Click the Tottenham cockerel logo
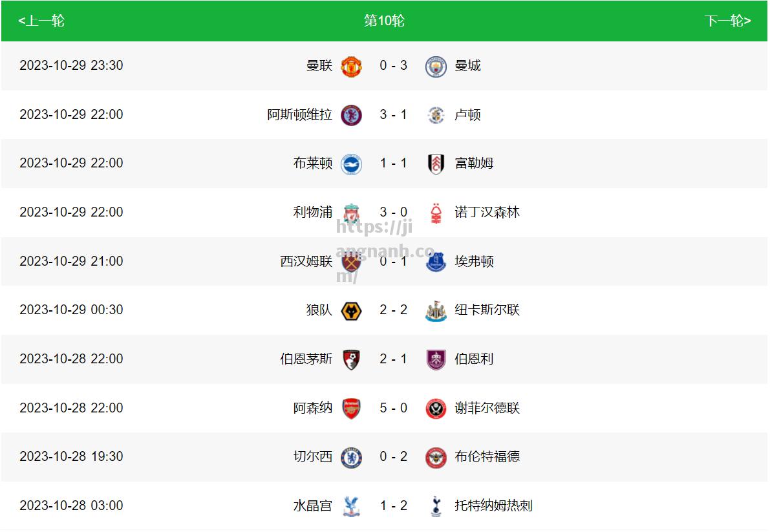Screen dimensions: 770x532 click(x=436, y=506)
